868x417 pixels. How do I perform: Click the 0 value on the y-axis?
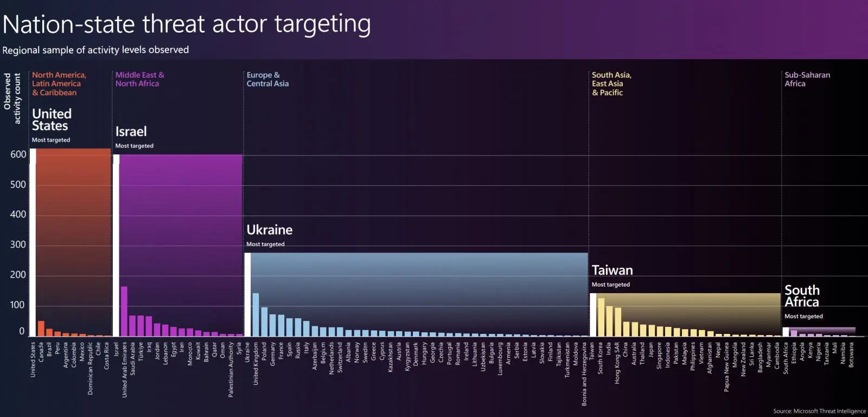[x=22, y=331]
